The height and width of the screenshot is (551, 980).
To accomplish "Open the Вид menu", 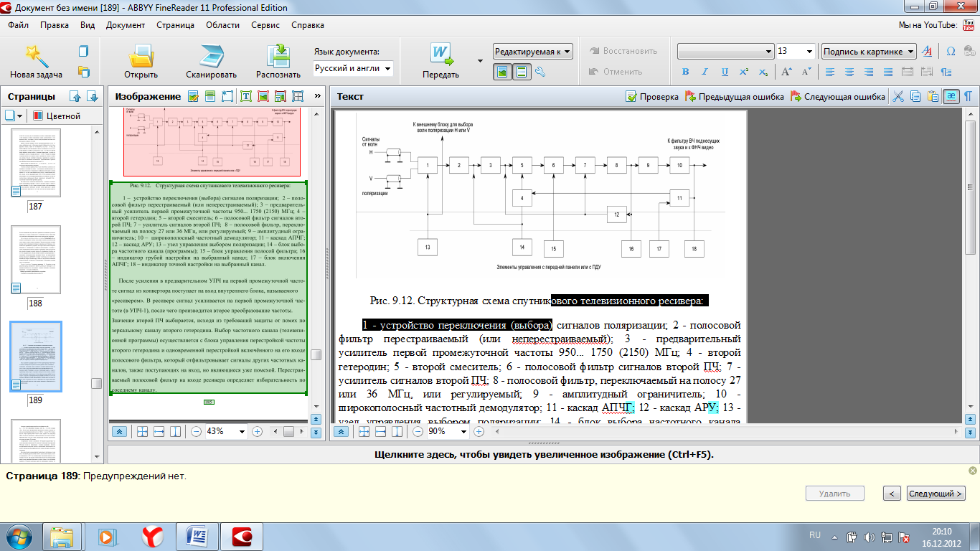I will tap(88, 25).
